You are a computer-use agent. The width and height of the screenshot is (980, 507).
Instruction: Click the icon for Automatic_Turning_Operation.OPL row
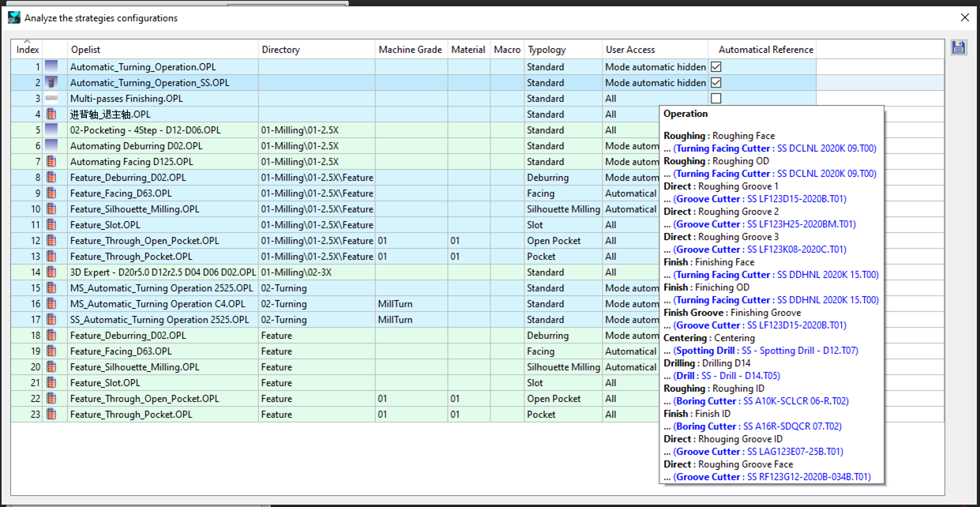pyautogui.click(x=51, y=67)
